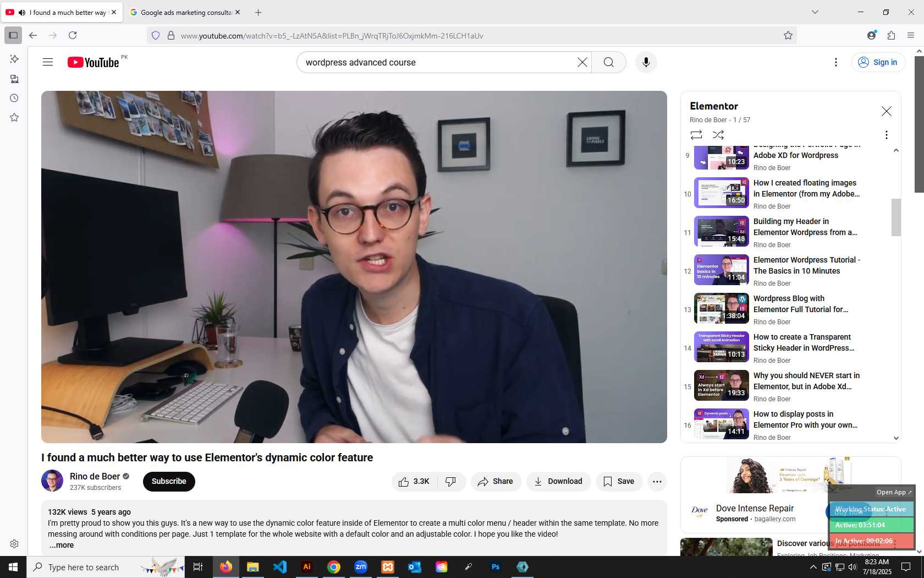
Task: Share the video
Action: click(496, 481)
